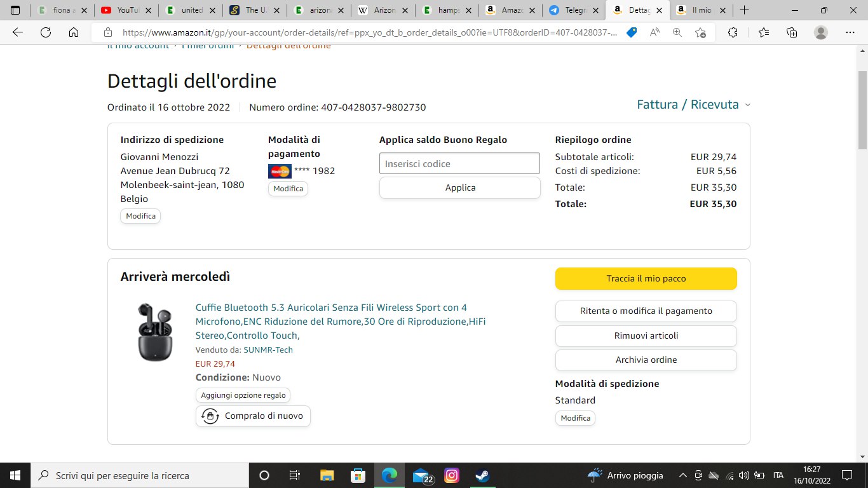Open Instagram from the taskbar
The width and height of the screenshot is (868, 488).
[x=452, y=475]
